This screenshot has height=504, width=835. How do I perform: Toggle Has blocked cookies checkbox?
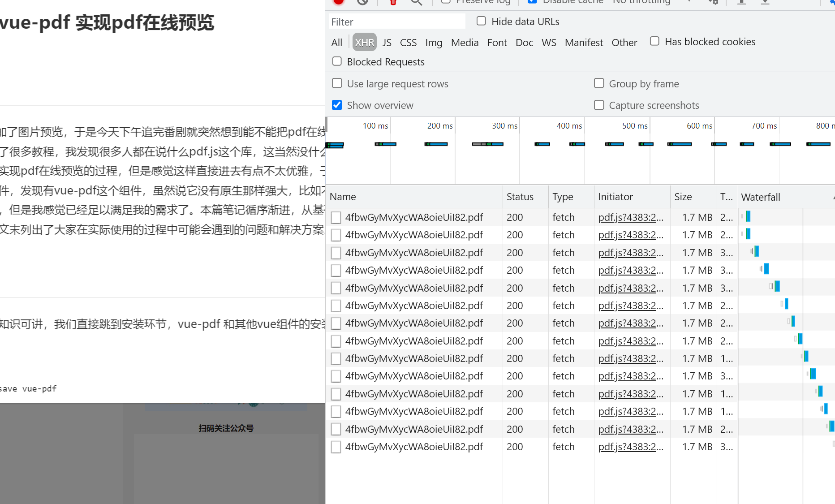click(x=654, y=41)
